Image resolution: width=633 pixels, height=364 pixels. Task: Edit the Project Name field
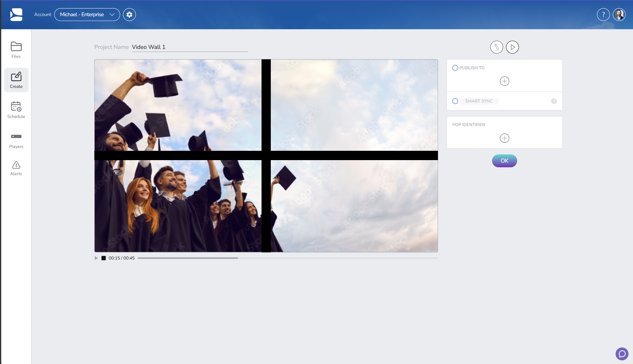(x=190, y=47)
